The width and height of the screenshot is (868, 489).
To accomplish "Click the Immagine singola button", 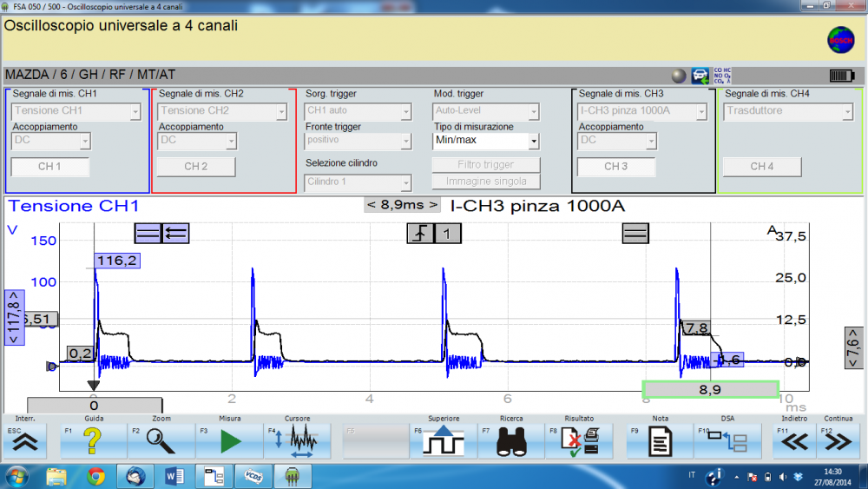I will coord(486,182).
